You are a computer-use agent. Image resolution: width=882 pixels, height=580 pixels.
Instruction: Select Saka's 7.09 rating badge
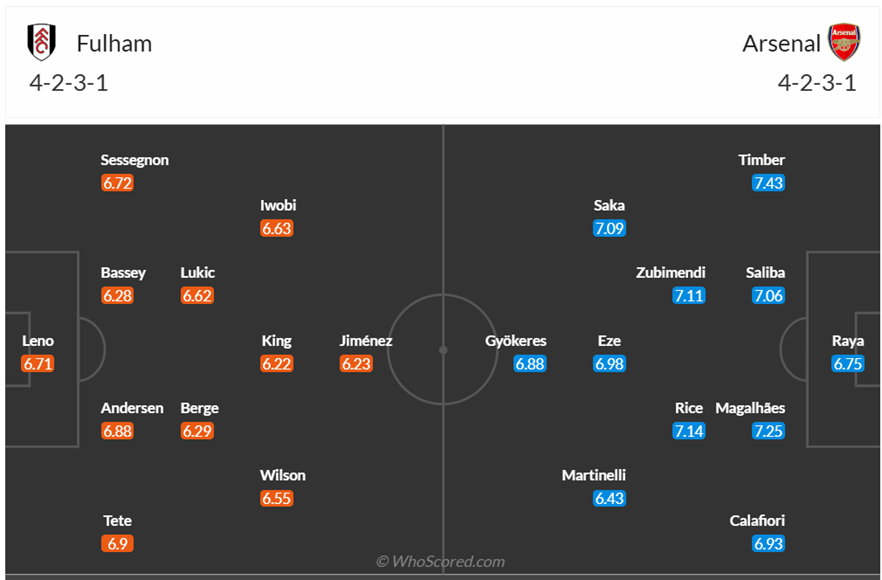point(609,228)
